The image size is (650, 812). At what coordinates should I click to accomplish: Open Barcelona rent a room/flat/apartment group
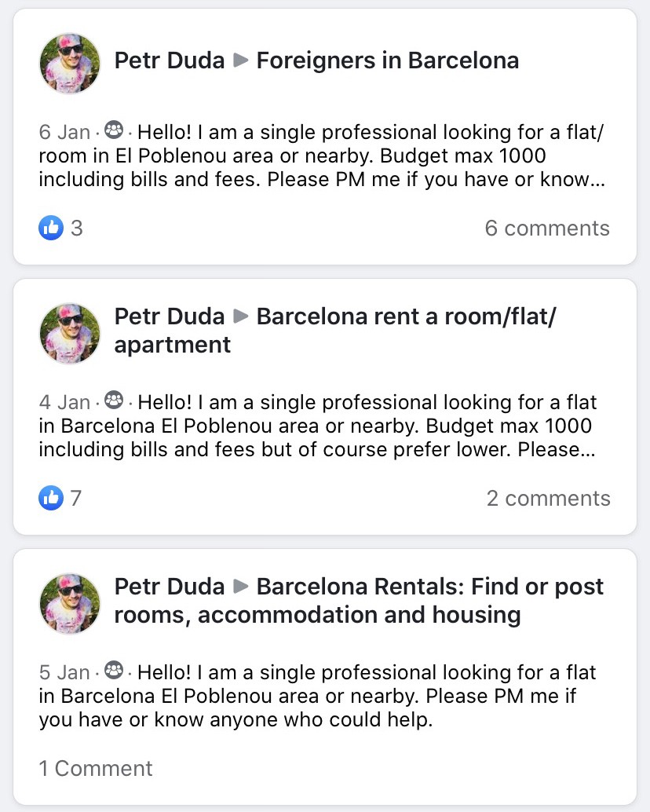(x=335, y=331)
